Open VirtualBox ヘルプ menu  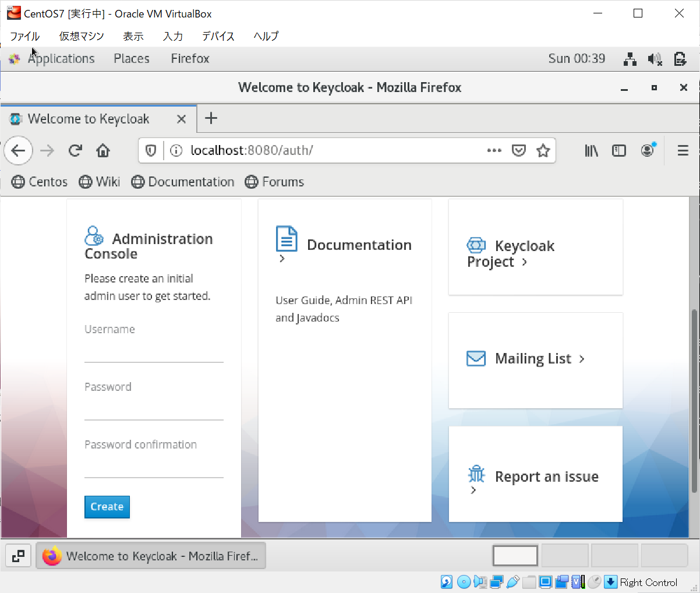[x=266, y=36]
